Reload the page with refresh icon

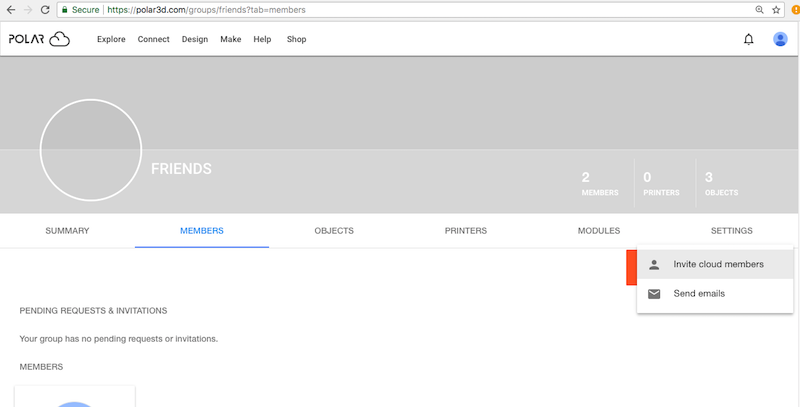tap(45, 10)
